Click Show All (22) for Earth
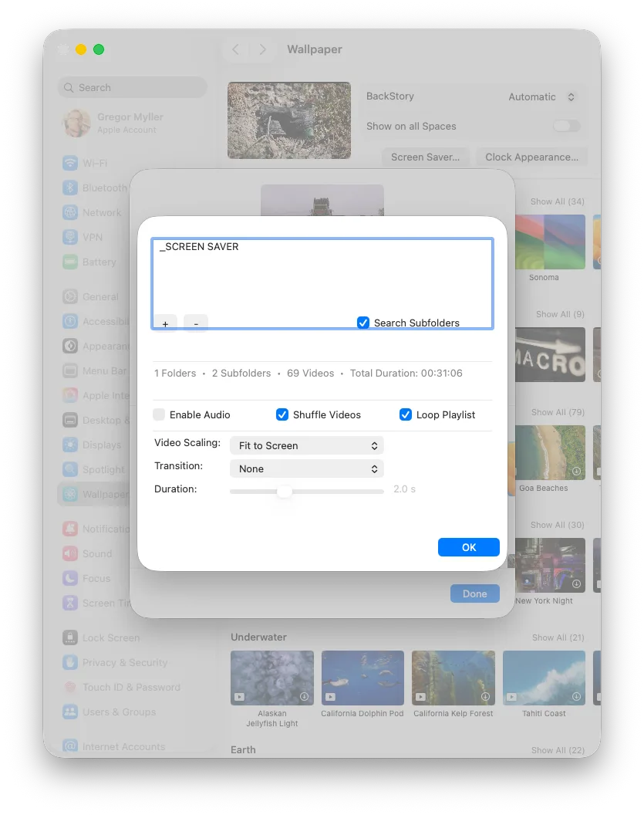This screenshot has height=815, width=644. point(558,750)
